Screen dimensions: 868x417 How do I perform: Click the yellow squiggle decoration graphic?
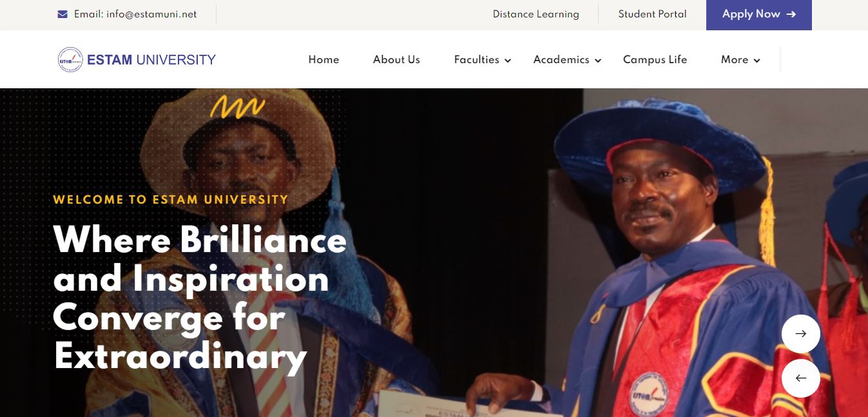coord(237,106)
